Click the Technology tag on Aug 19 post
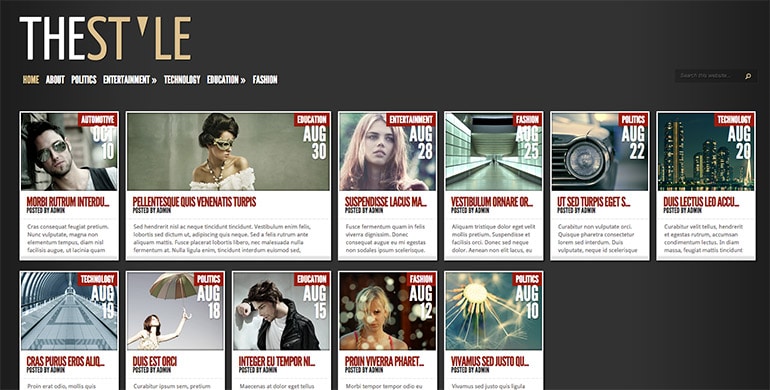The width and height of the screenshot is (770, 390). (x=97, y=279)
